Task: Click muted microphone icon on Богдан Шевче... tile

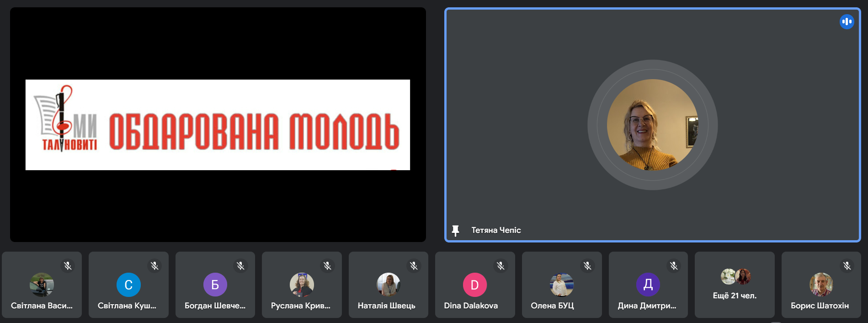Action: tap(240, 266)
